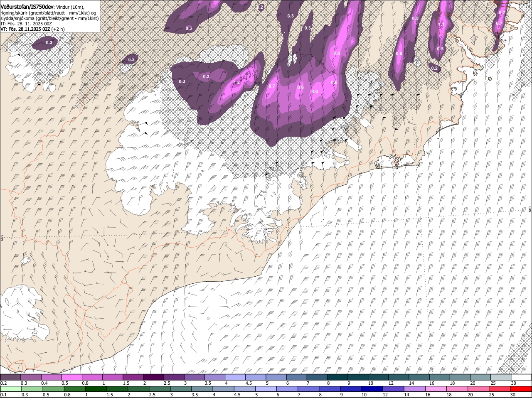Select the 5 swatch in the lower rain legend
Screen dimensions: 532x398
pyautogui.click(x=266, y=389)
